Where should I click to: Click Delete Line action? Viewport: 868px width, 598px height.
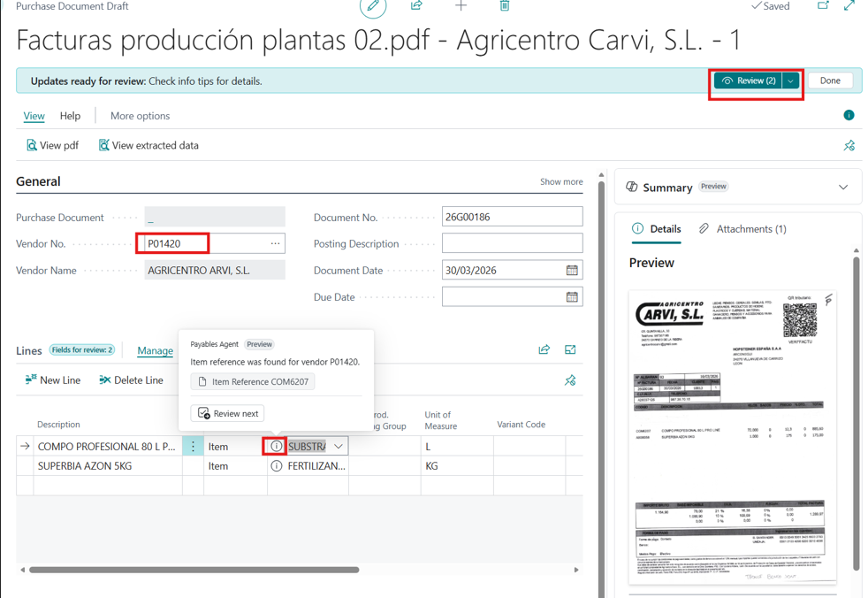[x=131, y=380]
